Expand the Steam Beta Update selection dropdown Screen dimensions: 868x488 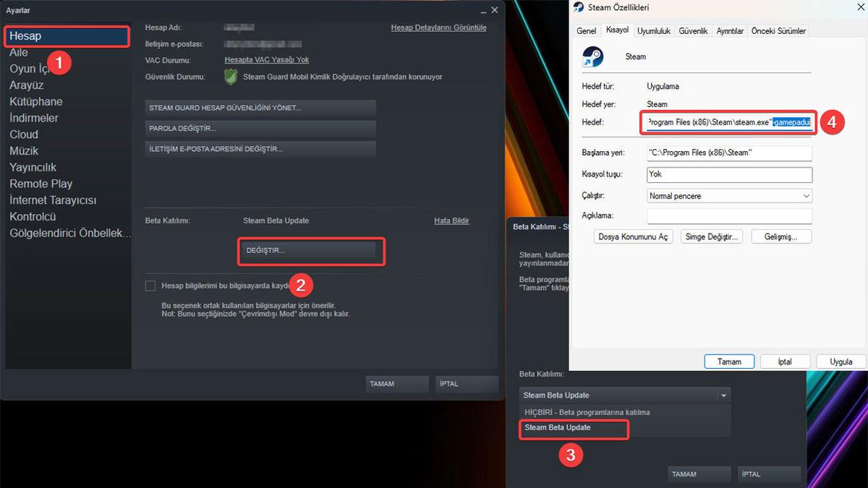coord(723,395)
